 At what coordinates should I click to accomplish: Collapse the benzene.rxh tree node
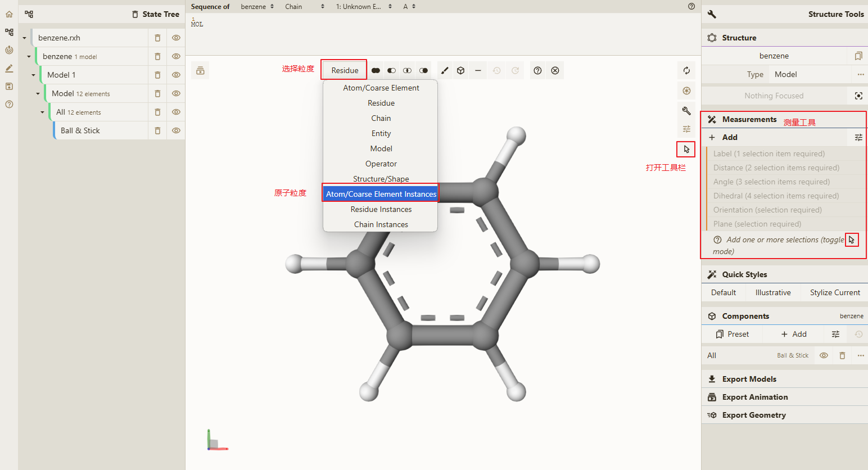(24, 38)
